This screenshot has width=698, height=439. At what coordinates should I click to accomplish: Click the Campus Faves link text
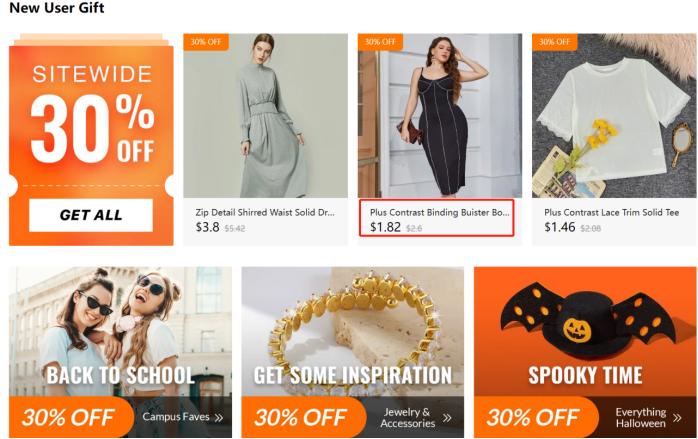click(175, 417)
